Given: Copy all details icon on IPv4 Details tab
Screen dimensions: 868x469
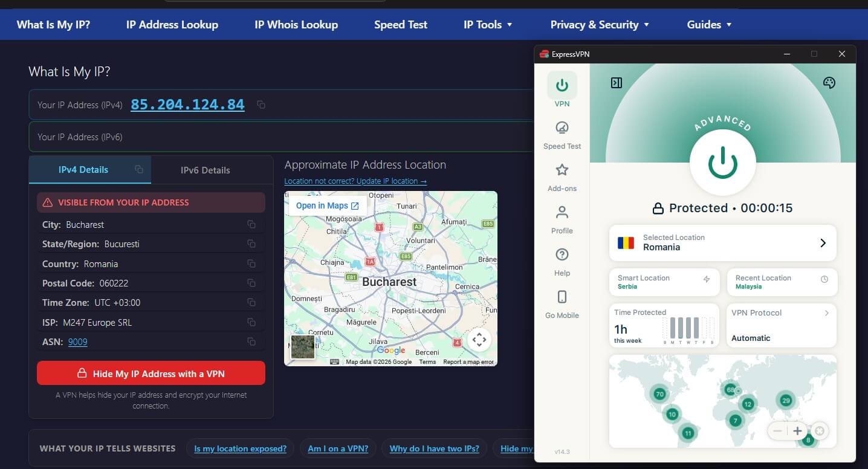Looking at the screenshot, I should [139, 169].
